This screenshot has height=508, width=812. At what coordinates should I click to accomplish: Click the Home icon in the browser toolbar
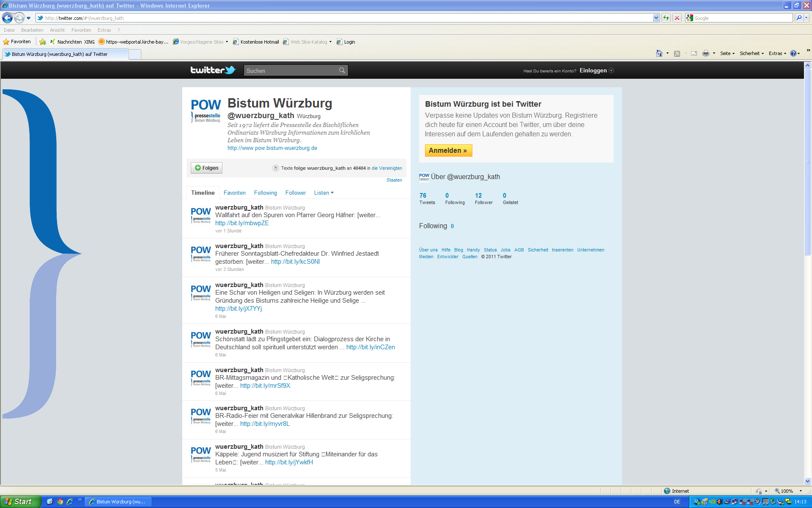click(659, 53)
